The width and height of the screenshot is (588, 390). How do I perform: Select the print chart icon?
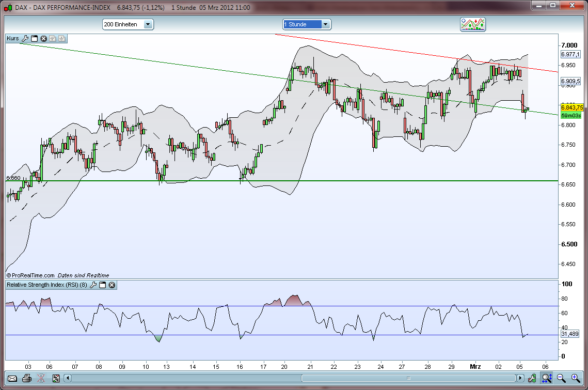[x=27, y=378]
